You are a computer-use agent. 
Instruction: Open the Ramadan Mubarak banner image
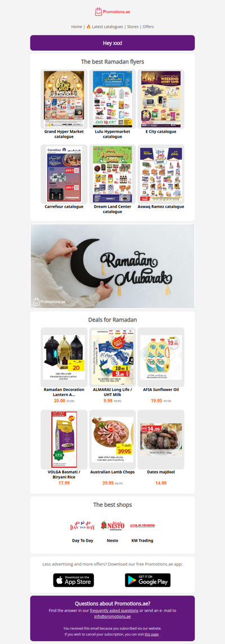click(x=112, y=266)
